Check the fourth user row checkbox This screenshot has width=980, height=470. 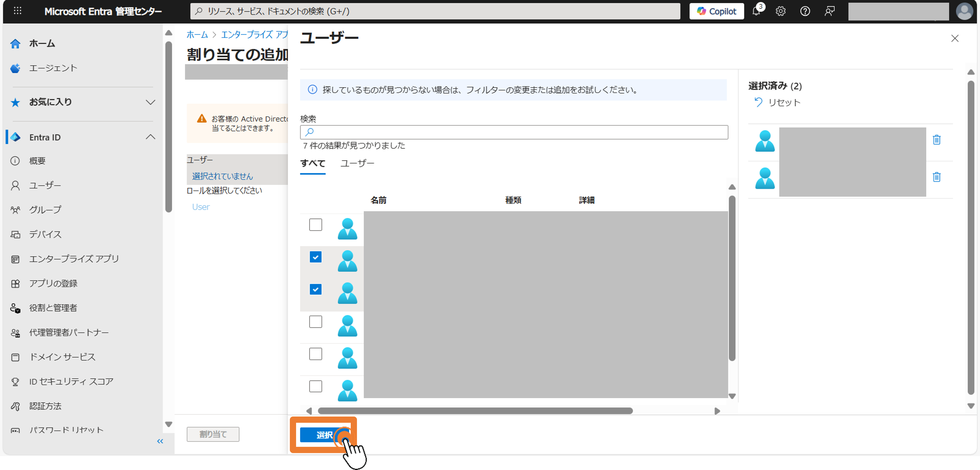(x=315, y=322)
